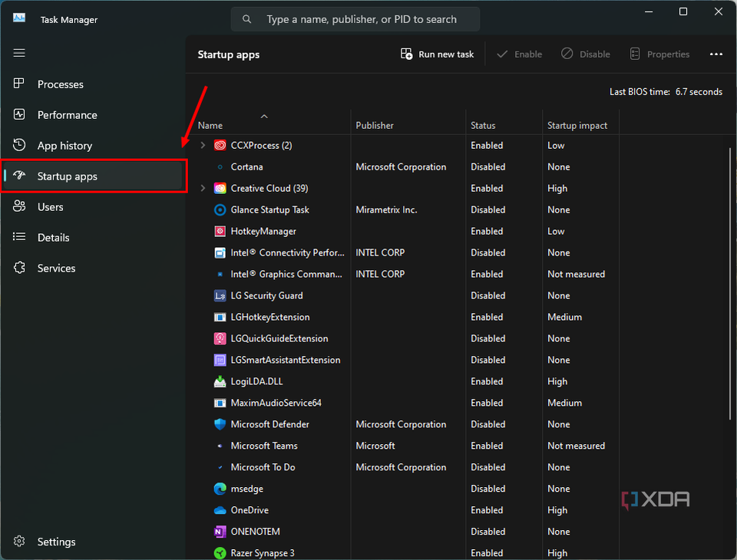Click the CCXProcess red icon
Image resolution: width=737 pixels, height=560 pixels.
[220, 145]
